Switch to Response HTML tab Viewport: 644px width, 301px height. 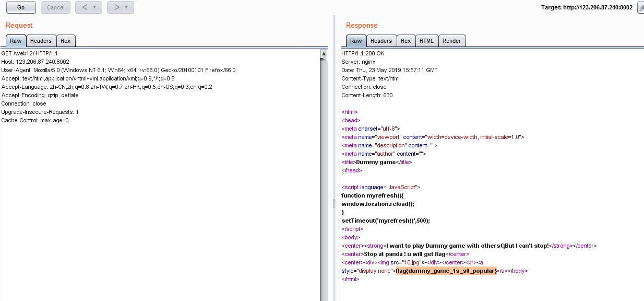point(426,41)
